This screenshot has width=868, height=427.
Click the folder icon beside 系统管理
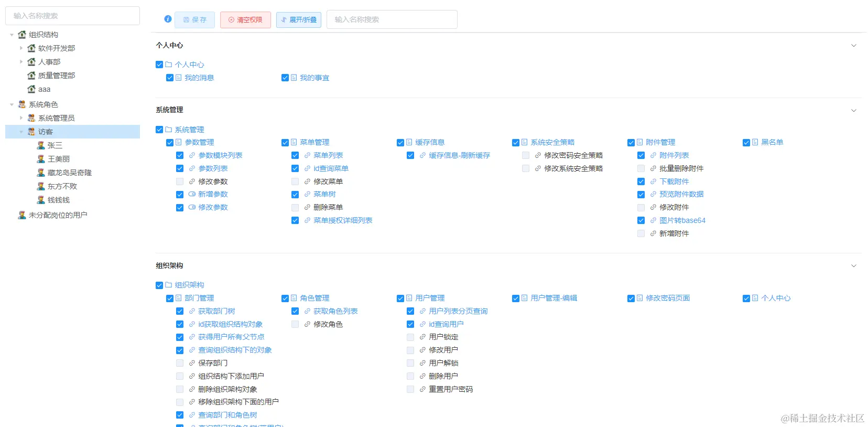pyautogui.click(x=169, y=130)
